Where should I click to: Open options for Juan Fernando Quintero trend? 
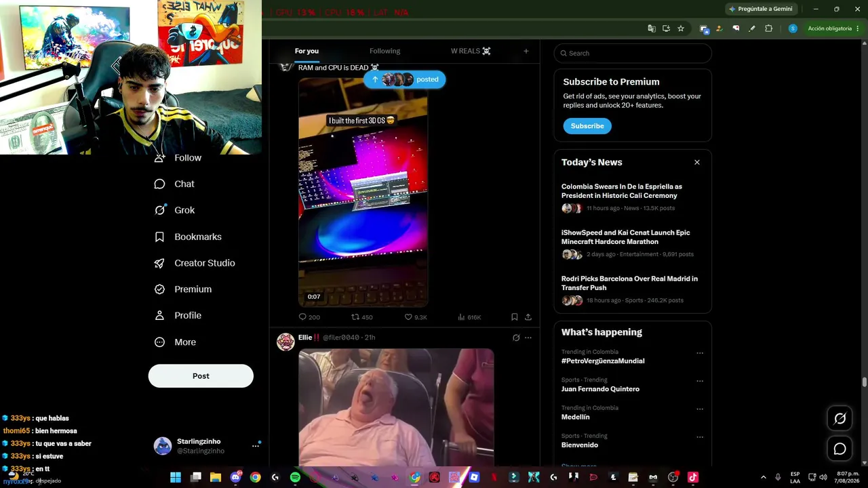(700, 381)
